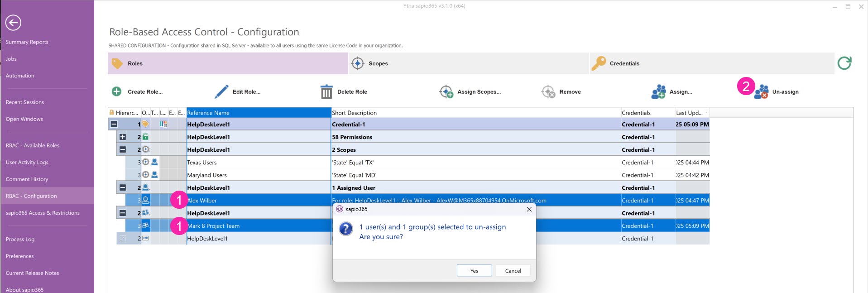Open User Activity Logs in sidebar
Image resolution: width=868 pixels, height=293 pixels.
[27, 162]
